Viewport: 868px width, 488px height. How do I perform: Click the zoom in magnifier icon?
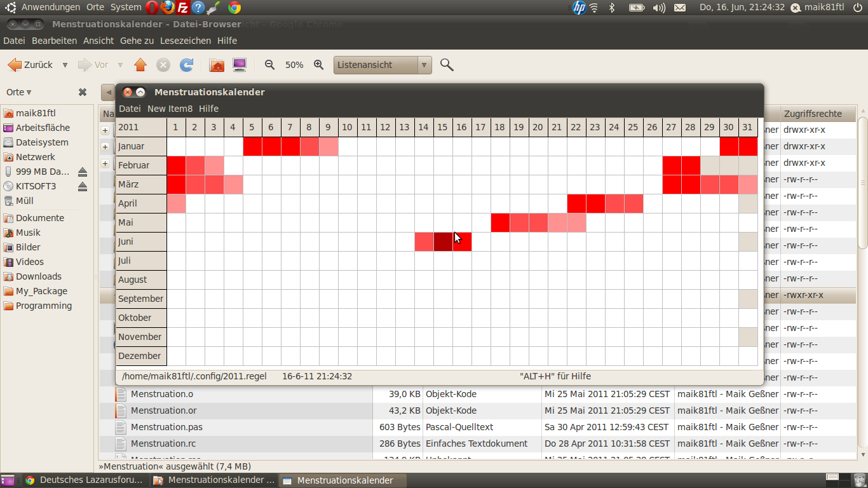pyautogui.click(x=319, y=65)
